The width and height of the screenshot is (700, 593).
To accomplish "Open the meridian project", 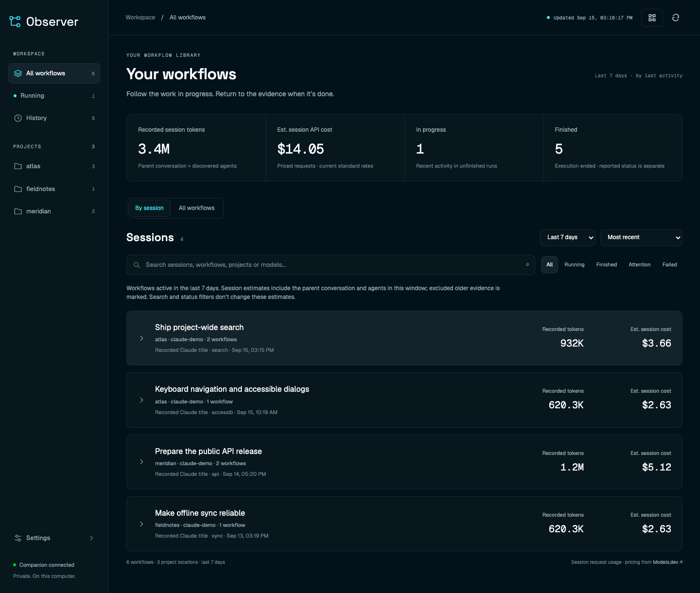I will tap(54, 211).
